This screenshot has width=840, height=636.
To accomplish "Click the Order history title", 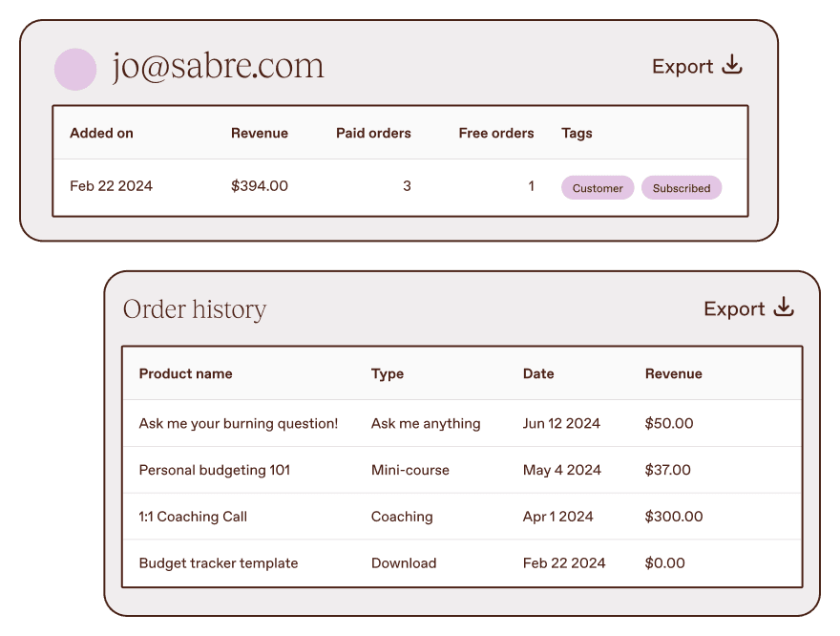I will pos(195,309).
